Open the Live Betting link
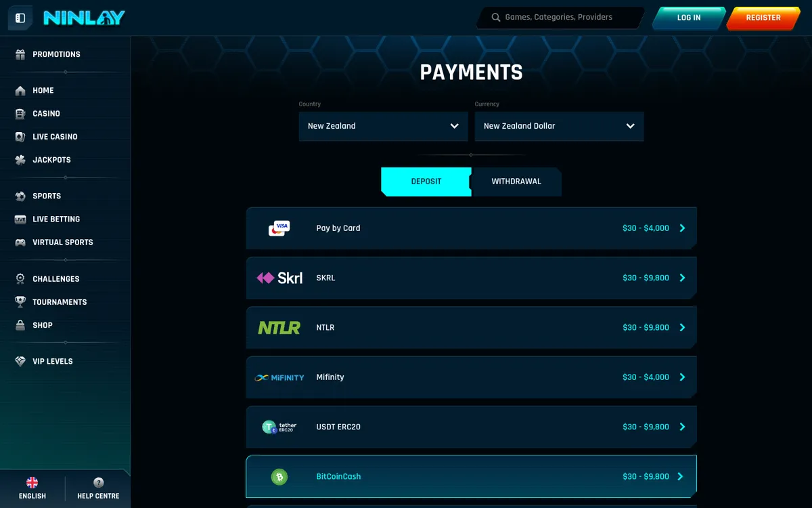The width and height of the screenshot is (812, 508). [56, 219]
